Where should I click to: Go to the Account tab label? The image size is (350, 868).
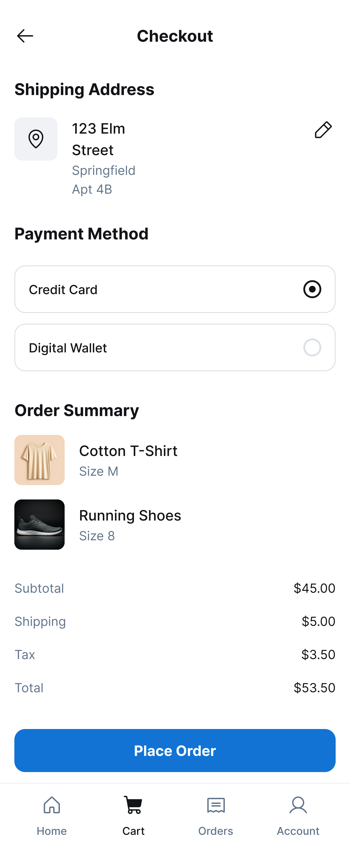pos(298,831)
